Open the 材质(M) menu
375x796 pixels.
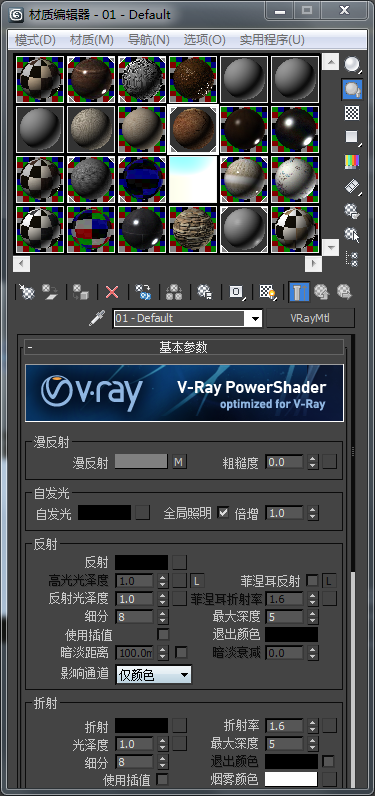(91, 40)
